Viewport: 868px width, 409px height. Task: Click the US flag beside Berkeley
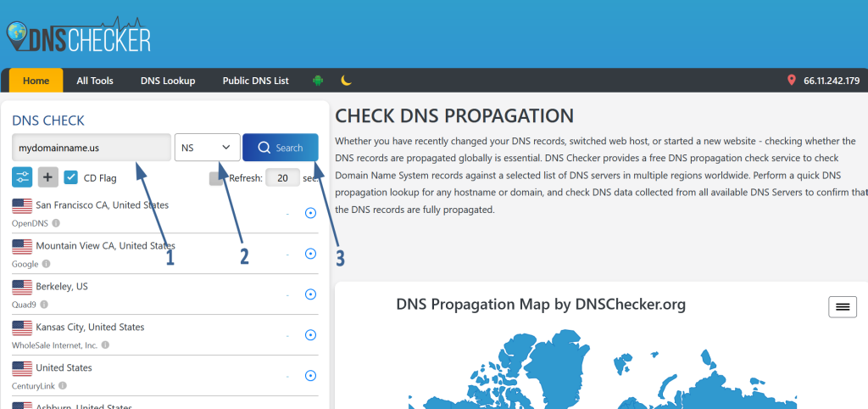[22, 287]
